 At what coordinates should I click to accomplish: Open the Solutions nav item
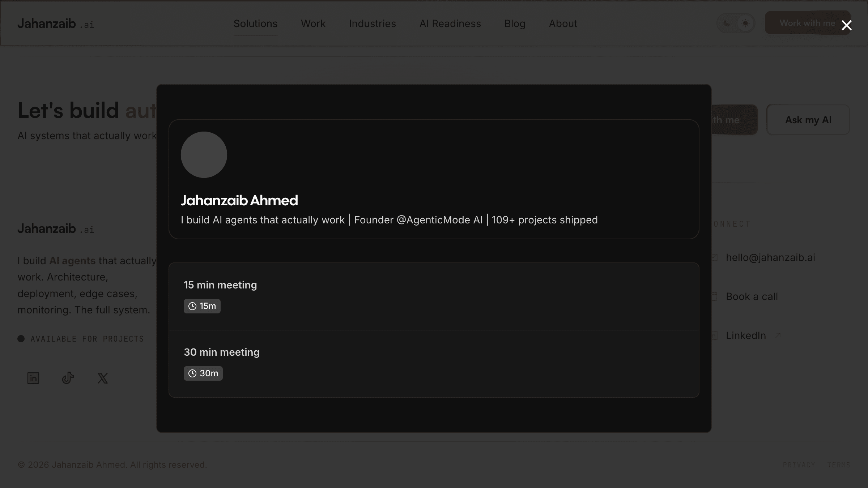point(255,24)
